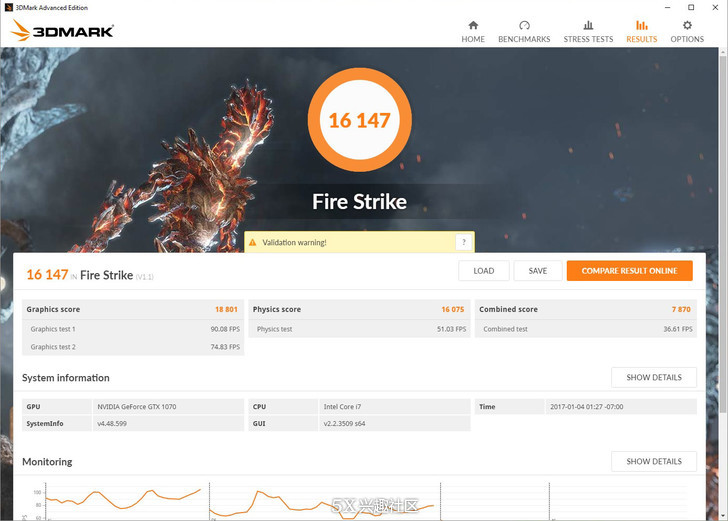Screen dimensions: 728x521
Task: Select the Physics test row
Action: [x=359, y=329]
